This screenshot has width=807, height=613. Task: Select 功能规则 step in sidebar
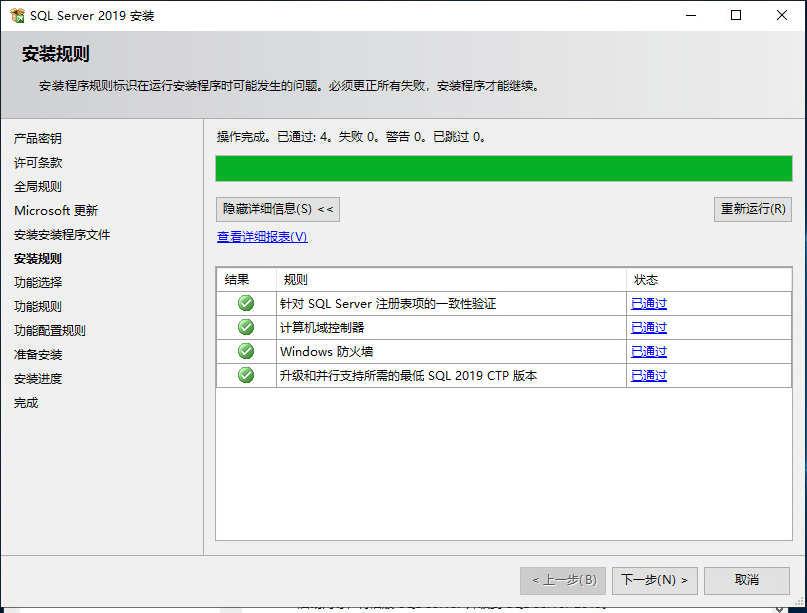click(x=38, y=307)
